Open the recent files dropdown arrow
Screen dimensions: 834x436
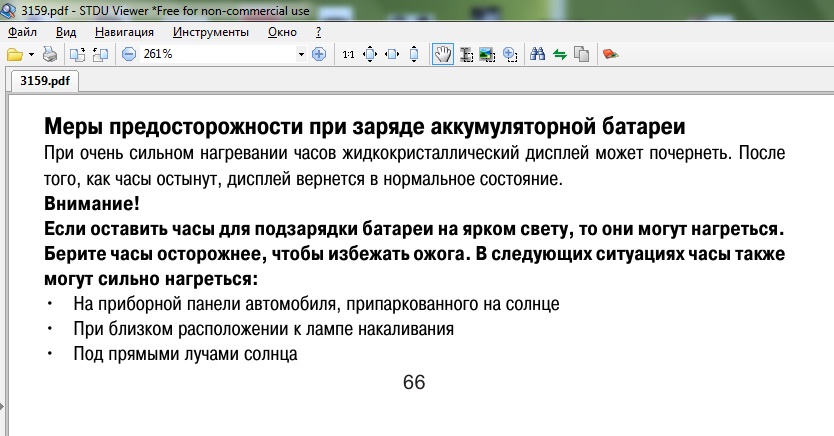tap(31, 54)
